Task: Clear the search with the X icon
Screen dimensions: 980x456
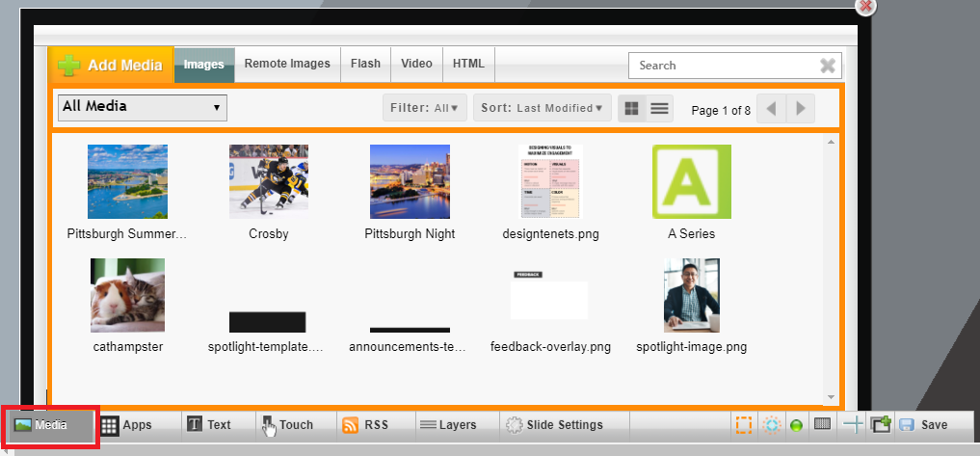Action: click(828, 66)
